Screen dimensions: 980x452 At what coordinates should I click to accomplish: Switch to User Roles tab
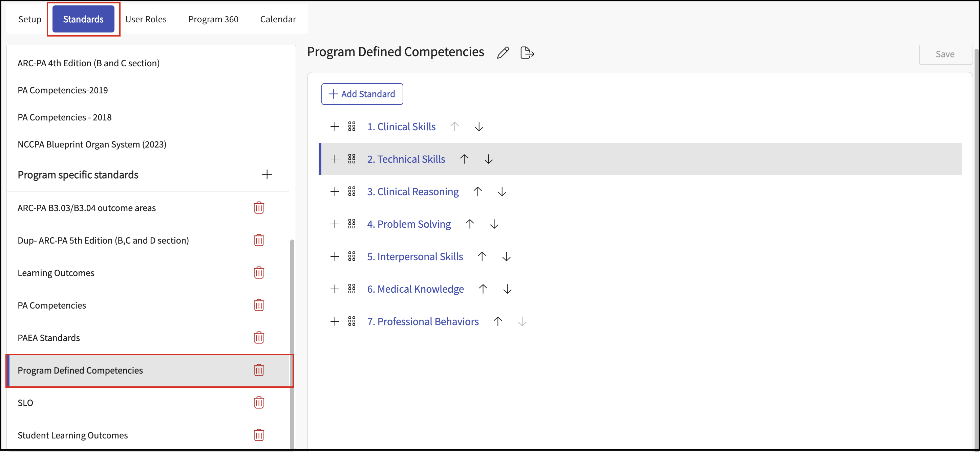point(146,19)
